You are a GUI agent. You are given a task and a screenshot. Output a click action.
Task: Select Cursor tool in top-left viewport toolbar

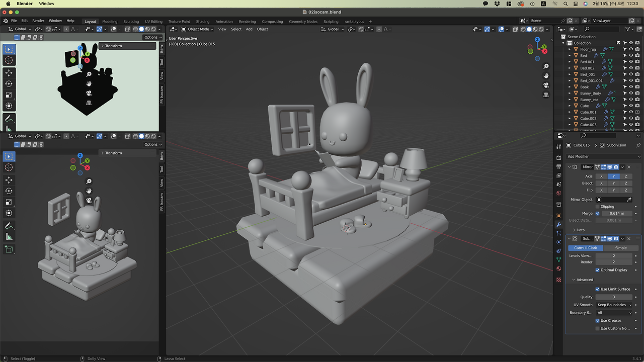pos(9,60)
